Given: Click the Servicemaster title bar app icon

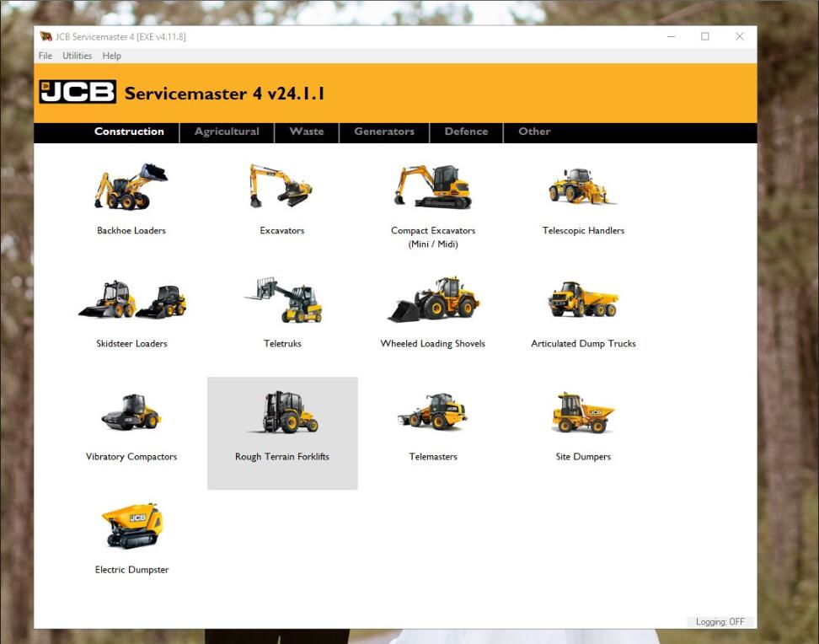Looking at the screenshot, I should 46,36.
